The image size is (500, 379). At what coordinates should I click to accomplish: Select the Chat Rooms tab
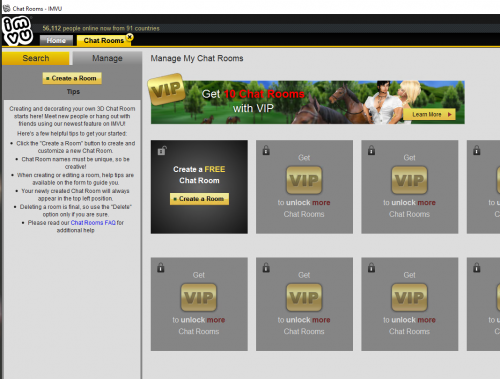point(104,41)
